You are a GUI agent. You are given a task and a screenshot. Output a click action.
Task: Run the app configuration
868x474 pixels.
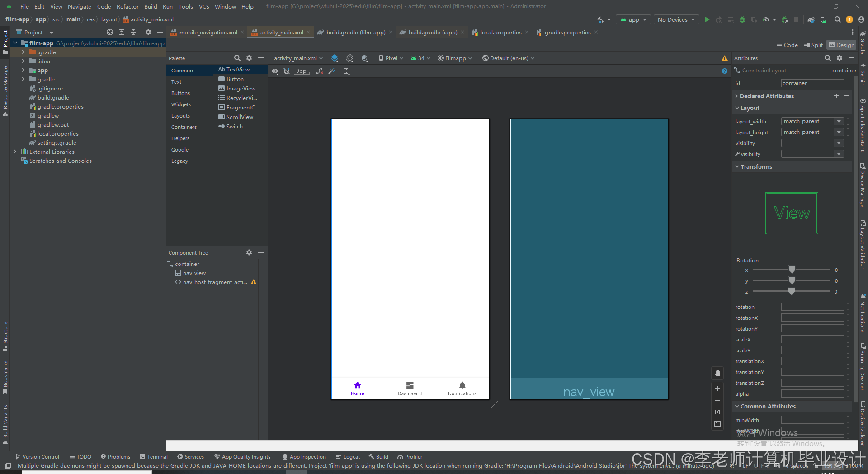(x=707, y=19)
